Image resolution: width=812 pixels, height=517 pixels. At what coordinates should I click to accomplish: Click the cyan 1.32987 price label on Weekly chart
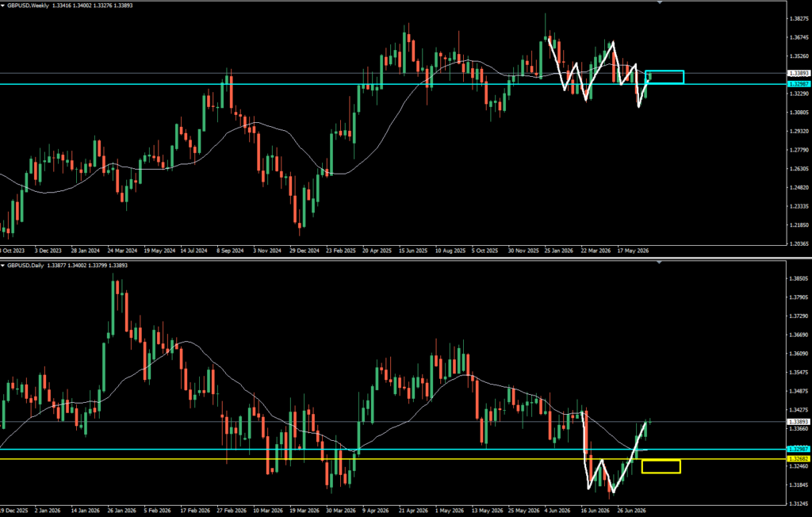point(799,84)
